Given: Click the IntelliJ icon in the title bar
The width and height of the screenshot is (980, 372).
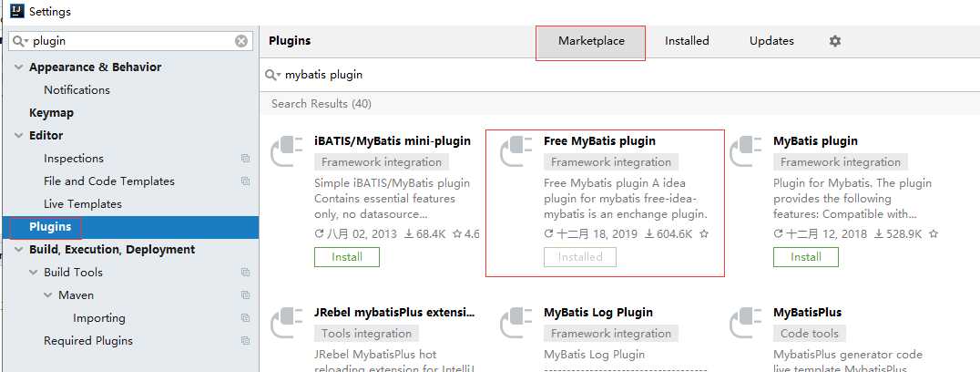Looking at the screenshot, I should pos(17,11).
